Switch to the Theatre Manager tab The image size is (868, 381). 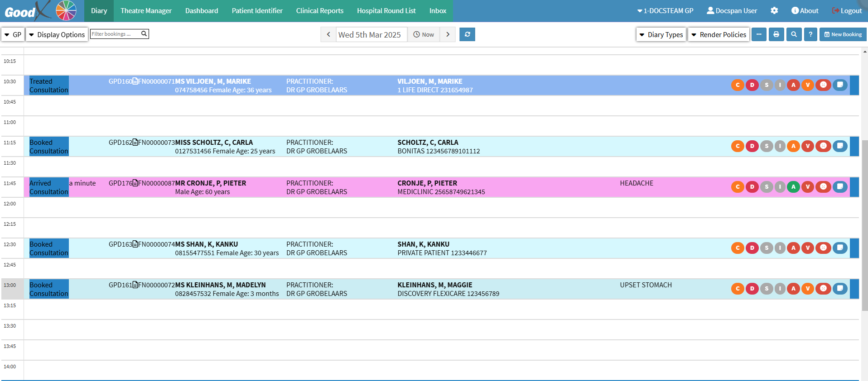coord(146,11)
